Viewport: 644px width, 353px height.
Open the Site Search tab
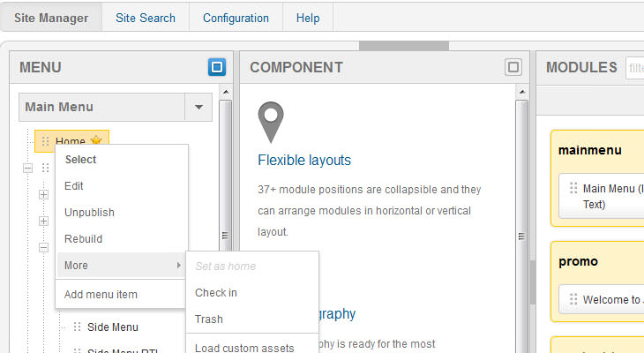coord(146,18)
